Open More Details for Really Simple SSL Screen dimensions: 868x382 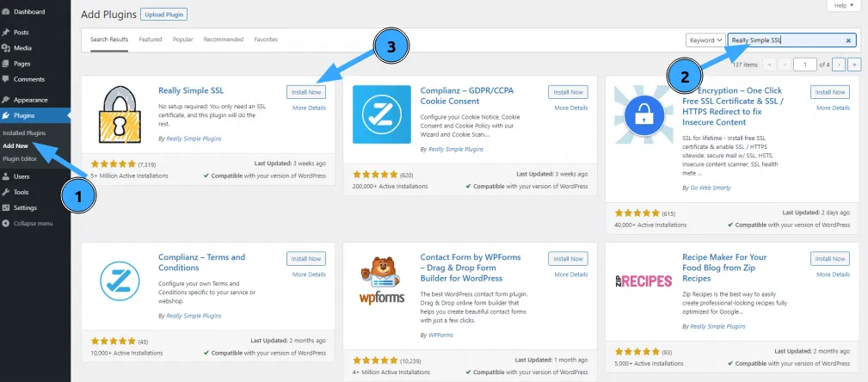pos(309,108)
